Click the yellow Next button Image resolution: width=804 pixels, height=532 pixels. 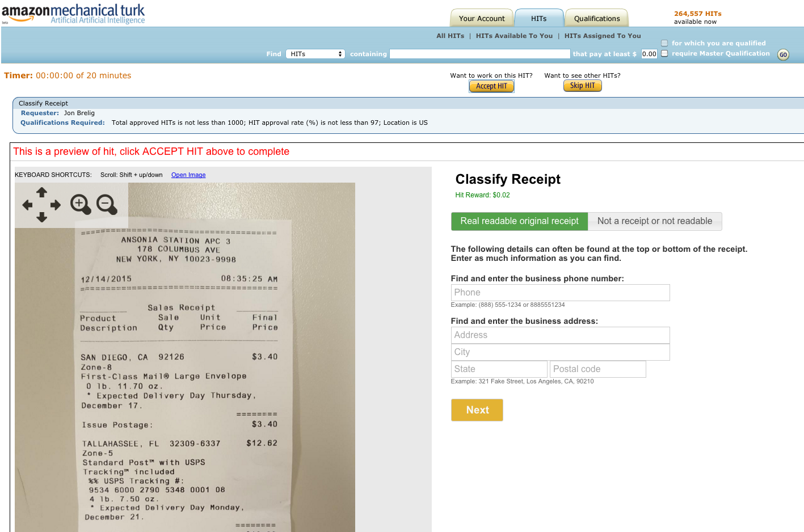point(477,410)
